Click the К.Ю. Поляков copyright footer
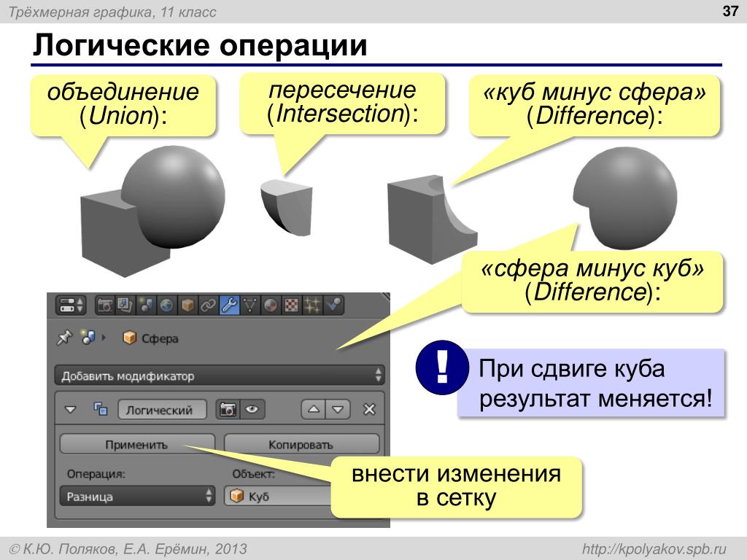This screenshot has height=560, width=747. point(128,549)
